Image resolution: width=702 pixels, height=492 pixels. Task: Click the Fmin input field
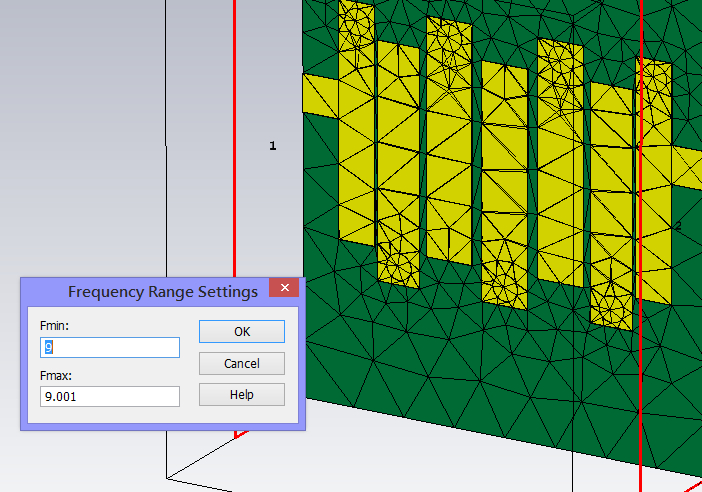coord(110,347)
